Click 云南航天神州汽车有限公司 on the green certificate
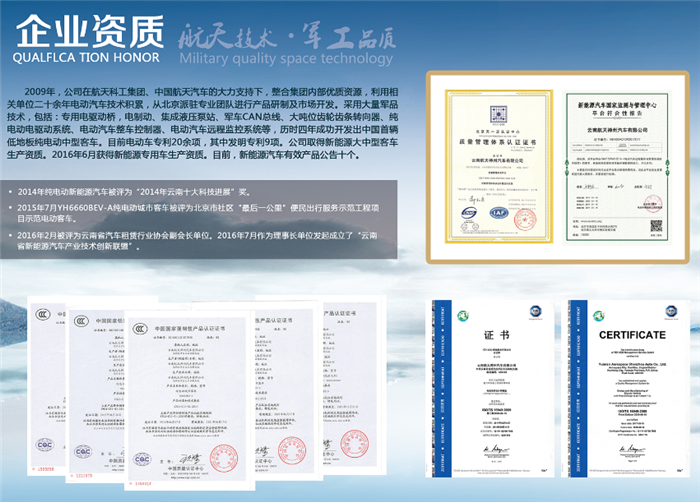Image resolution: width=700 pixels, height=502 pixels. click(617, 130)
